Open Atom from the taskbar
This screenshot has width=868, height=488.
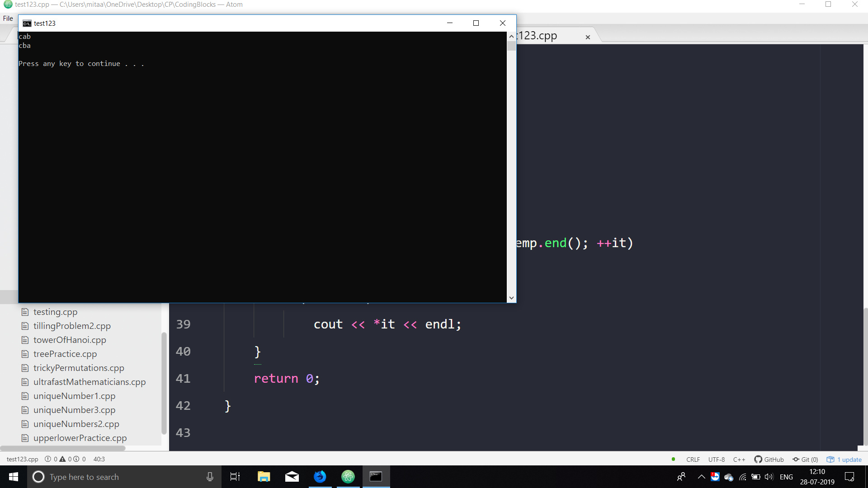(348, 477)
